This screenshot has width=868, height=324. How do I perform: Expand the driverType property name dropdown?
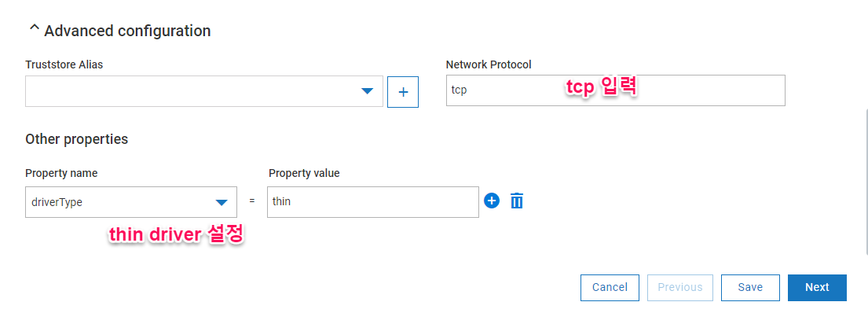click(x=221, y=202)
